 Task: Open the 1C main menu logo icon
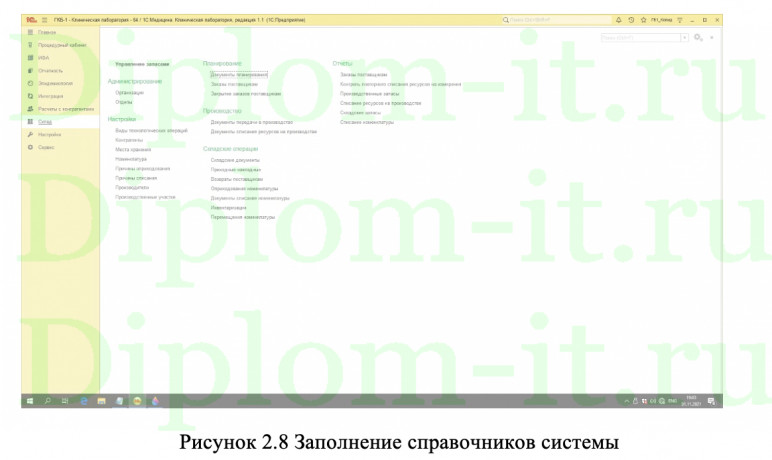click(31, 20)
